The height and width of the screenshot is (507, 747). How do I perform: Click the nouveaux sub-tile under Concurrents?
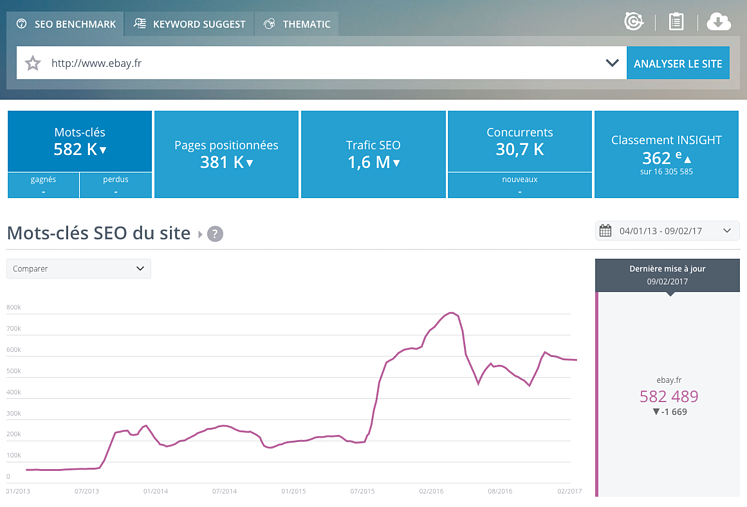point(520,185)
